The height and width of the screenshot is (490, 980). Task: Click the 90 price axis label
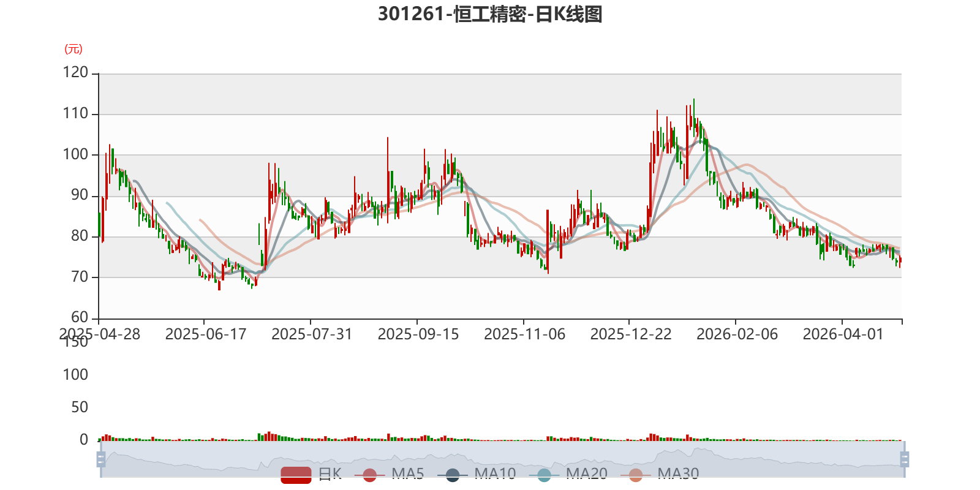[80, 195]
